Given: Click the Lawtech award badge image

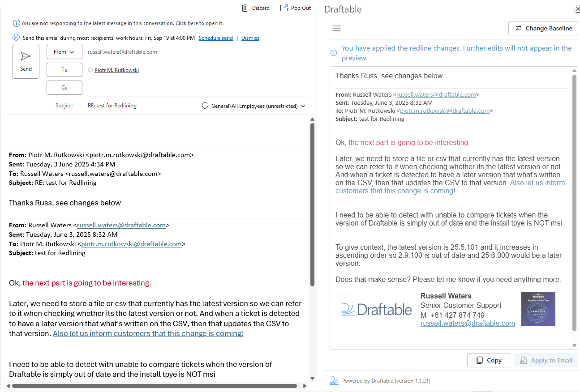Looking at the screenshot, I should [x=538, y=308].
